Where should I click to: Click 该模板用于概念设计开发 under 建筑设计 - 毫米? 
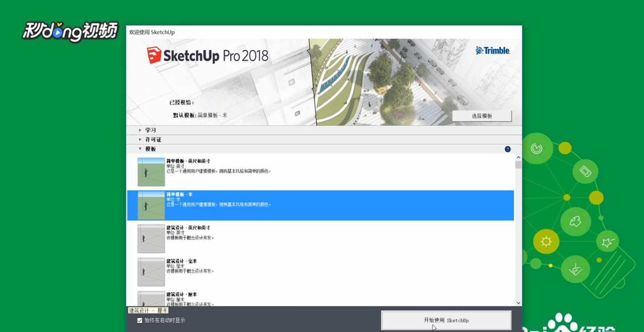tap(190, 271)
